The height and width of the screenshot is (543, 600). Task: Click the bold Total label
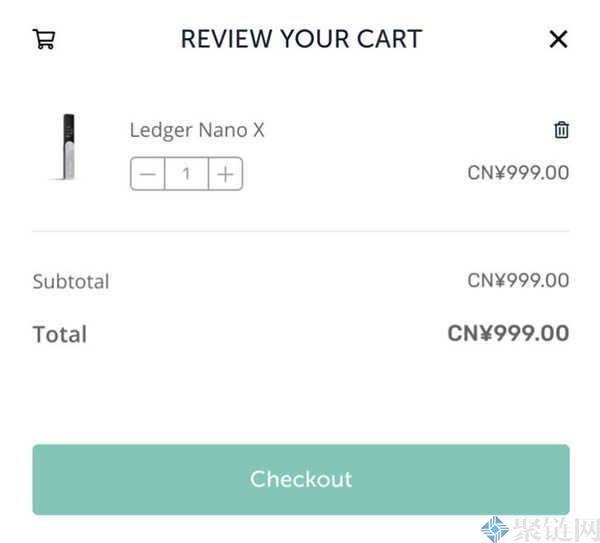click(60, 334)
